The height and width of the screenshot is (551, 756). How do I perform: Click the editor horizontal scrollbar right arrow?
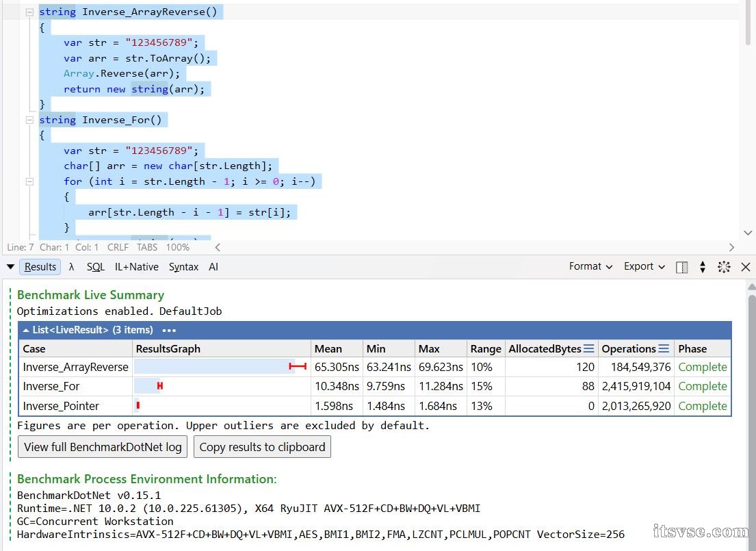[731, 247]
